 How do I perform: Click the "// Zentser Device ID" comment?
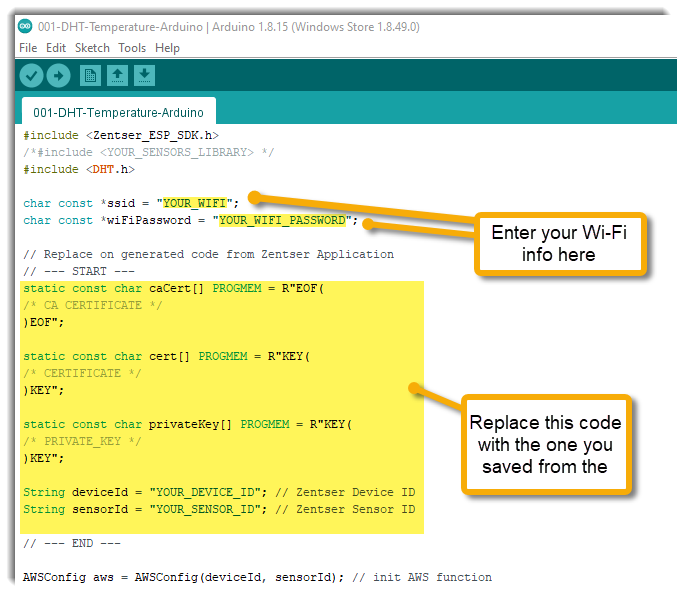(345, 492)
